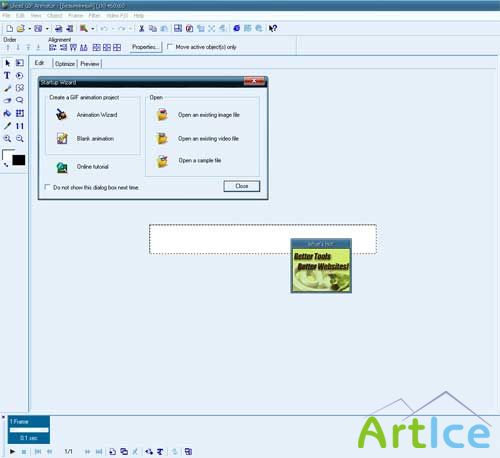Expand the Open file dropdown arrow

29,29
